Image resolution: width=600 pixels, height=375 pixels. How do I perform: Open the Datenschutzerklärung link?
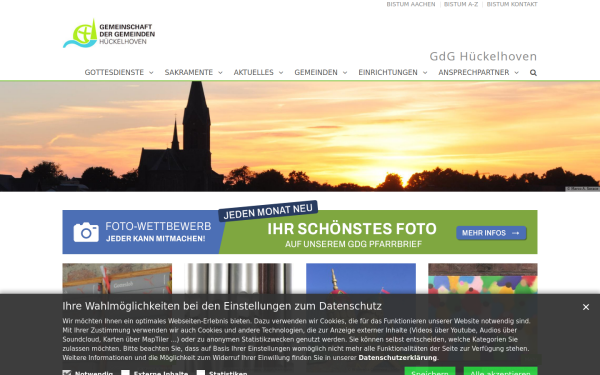(398, 358)
